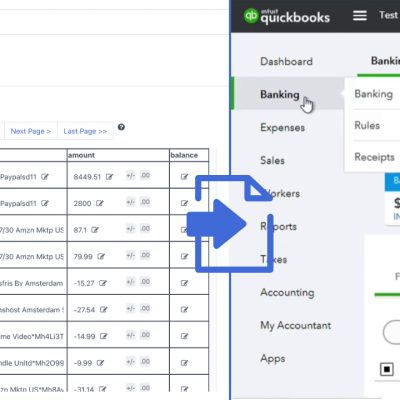The height and width of the screenshot is (400, 400).
Task: Open Apps in QuickBooks sidebar
Action: (273, 359)
